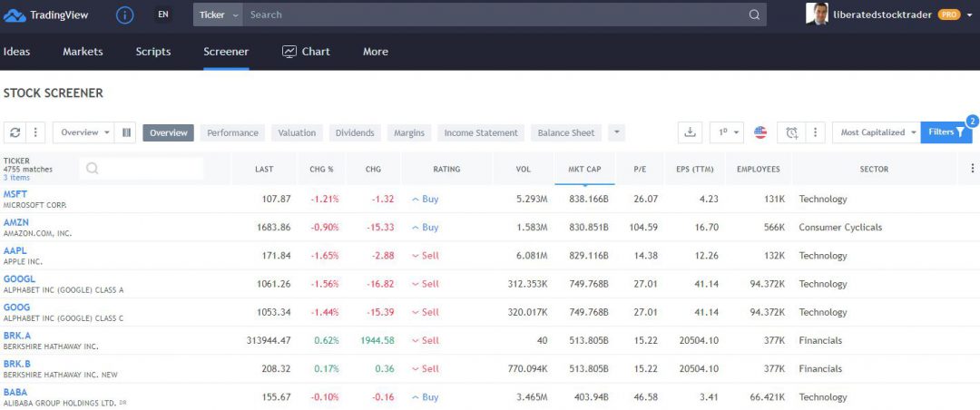Sort by EPS (TTM) column header
This screenshot has width=980, height=410.
point(694,169)
